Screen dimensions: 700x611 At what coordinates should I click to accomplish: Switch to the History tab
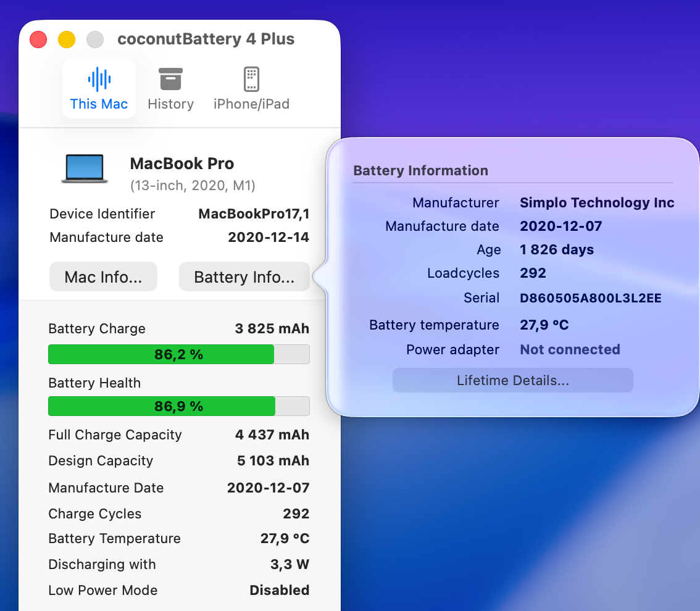point(170,89)
